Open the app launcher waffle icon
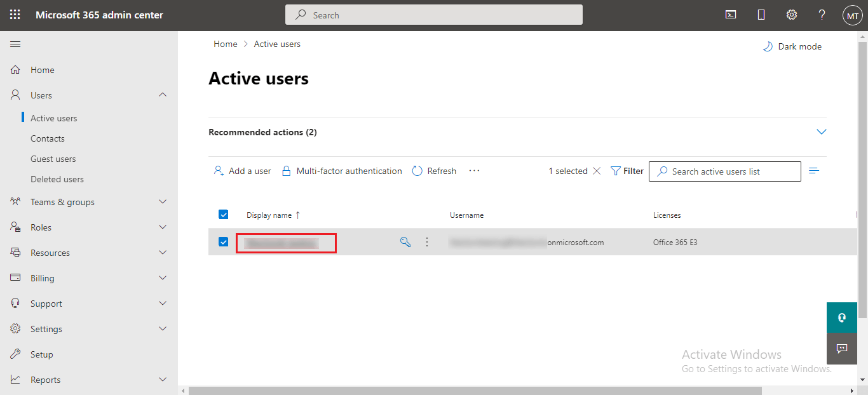868x395 pixels. (15, 15)
